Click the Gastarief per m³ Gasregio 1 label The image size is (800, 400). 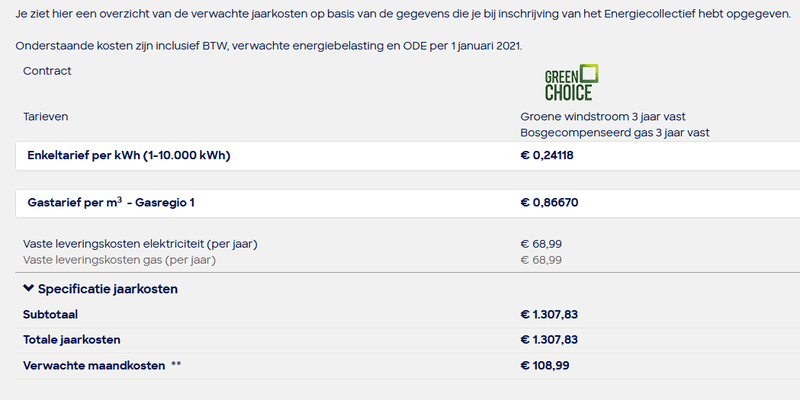108,203
